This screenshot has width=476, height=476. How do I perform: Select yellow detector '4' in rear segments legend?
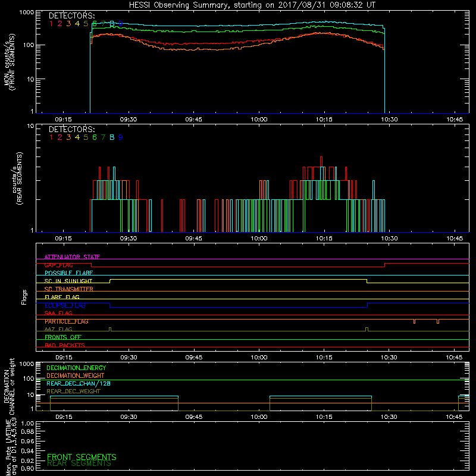point(77,137)
